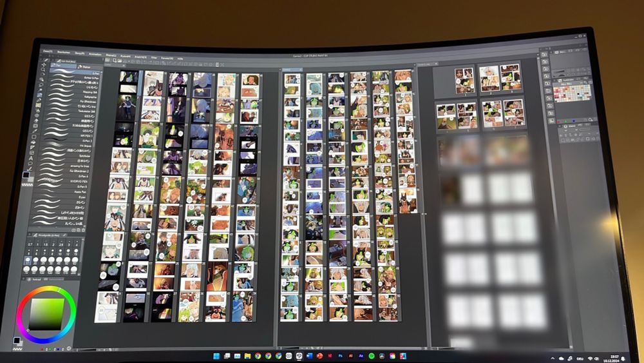
Task: Choose the G-Pen 5 brush
Action: [63, 186]
